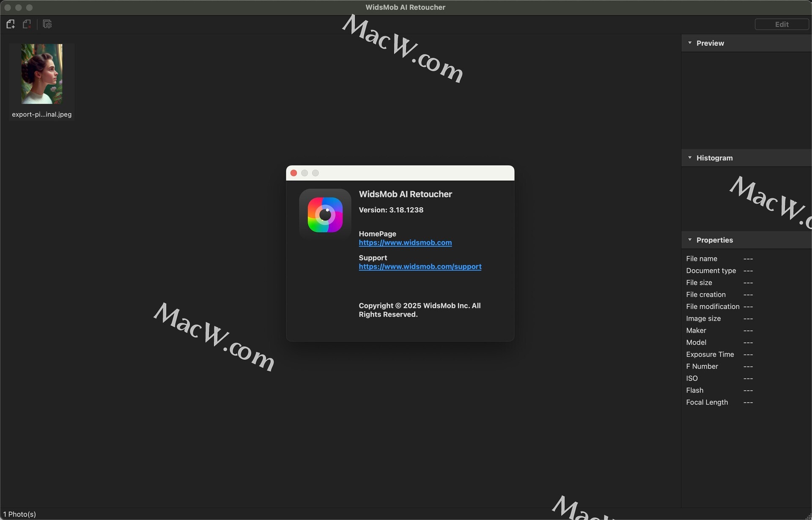Click the 'Document type' property row

coord(719,270)
